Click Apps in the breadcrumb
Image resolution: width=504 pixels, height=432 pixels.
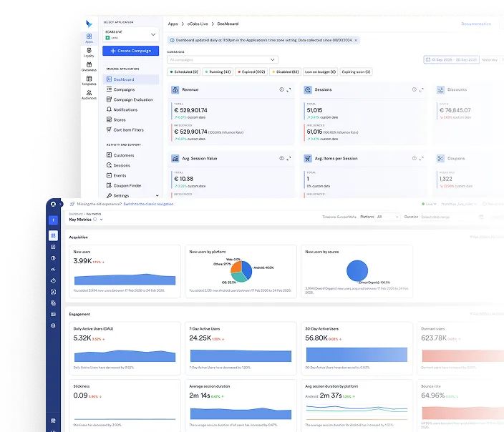click(x=173, y=24)
